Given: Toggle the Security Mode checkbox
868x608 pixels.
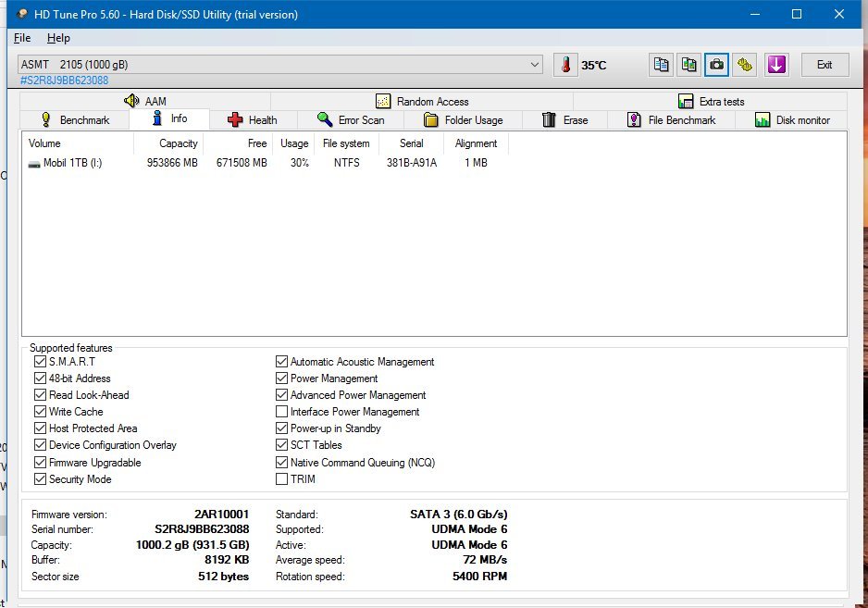Looking at the screenshot, I should point(40,479).
